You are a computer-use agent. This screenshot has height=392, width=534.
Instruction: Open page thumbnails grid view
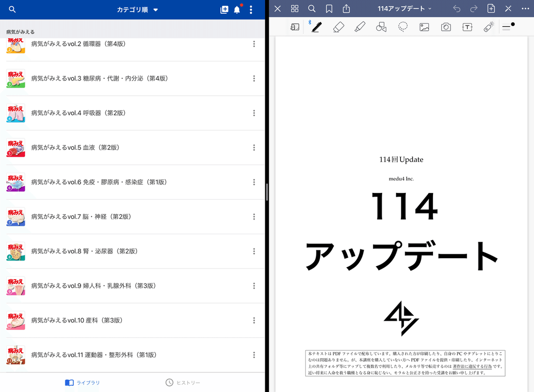(295, 9)
